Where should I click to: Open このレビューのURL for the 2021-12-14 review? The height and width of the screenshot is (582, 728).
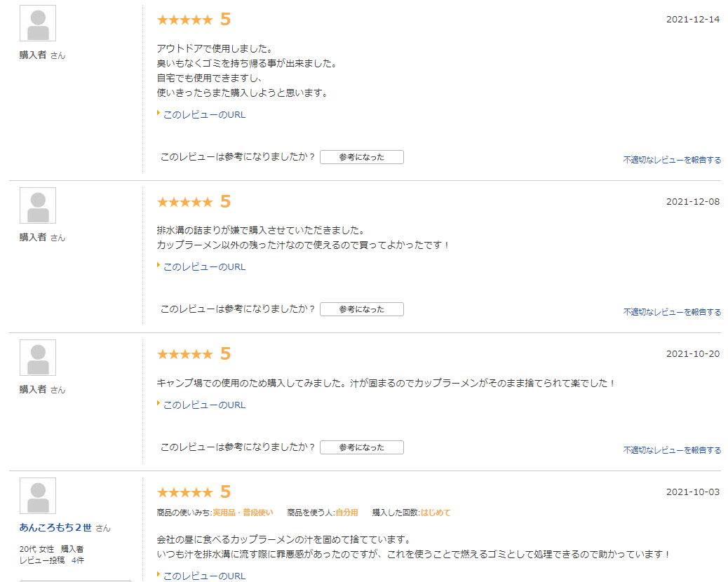coord(204,115)
